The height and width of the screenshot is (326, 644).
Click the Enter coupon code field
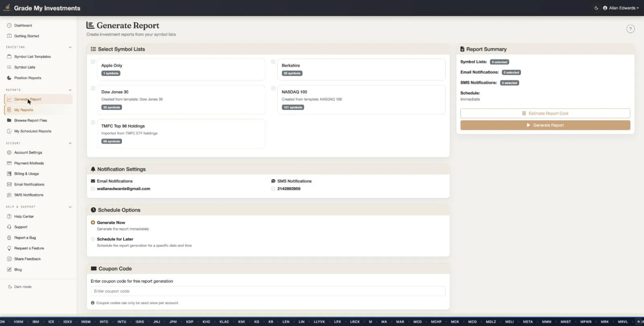[268, 291]
